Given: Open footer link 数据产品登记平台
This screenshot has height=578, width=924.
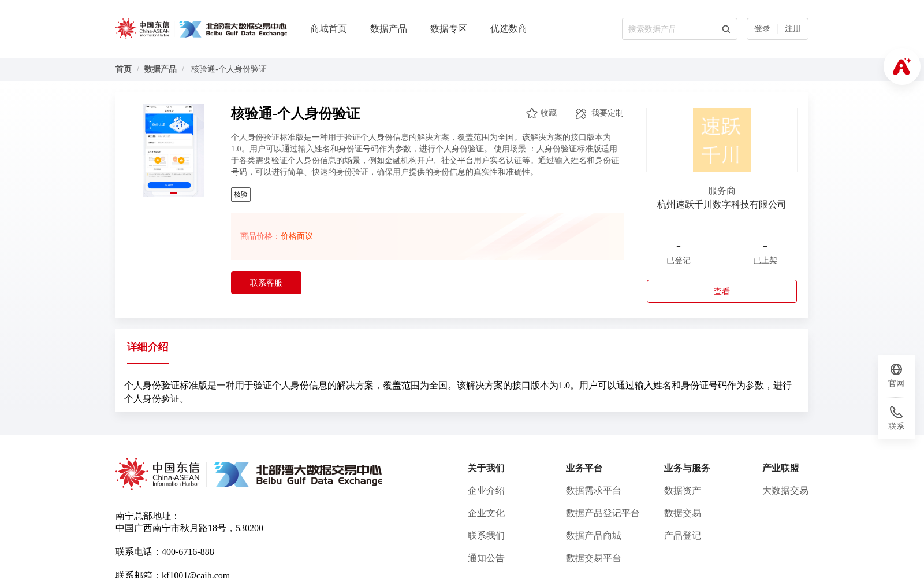Looking at the screenshot, I should coord(603,513).
